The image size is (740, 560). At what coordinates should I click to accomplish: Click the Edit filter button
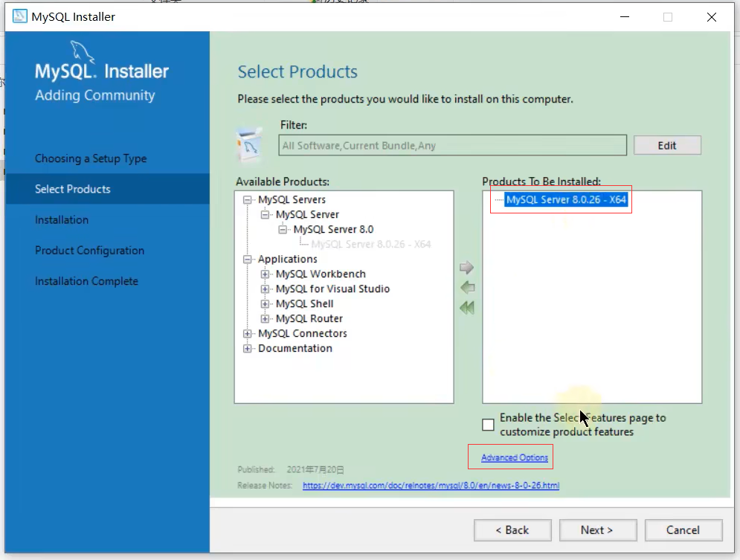click(x=667, y=146)
